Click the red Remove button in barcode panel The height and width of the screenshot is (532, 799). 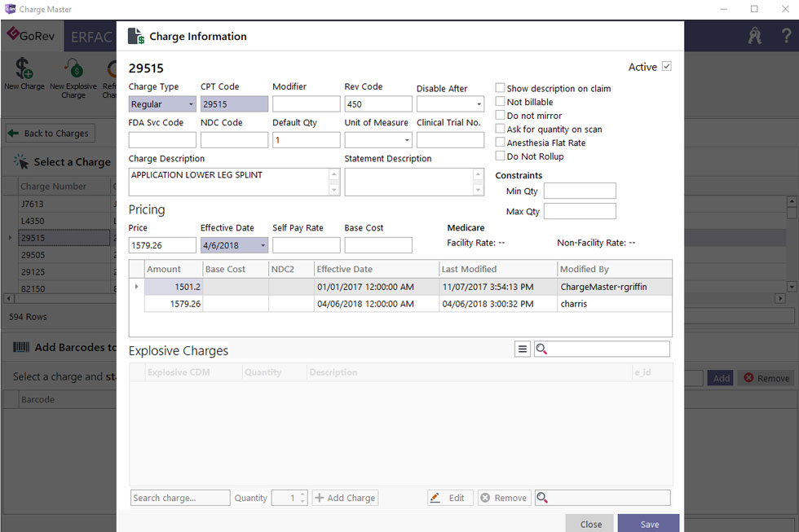tap(766, 378)
